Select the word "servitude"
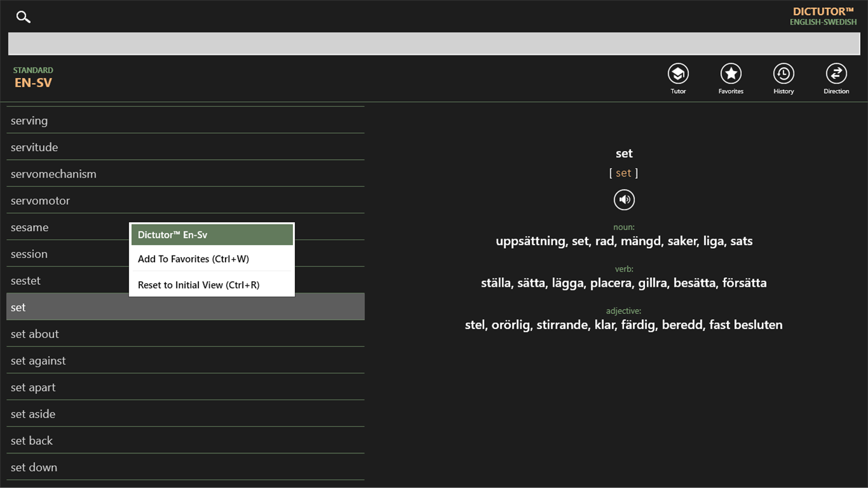 point(186,147)
